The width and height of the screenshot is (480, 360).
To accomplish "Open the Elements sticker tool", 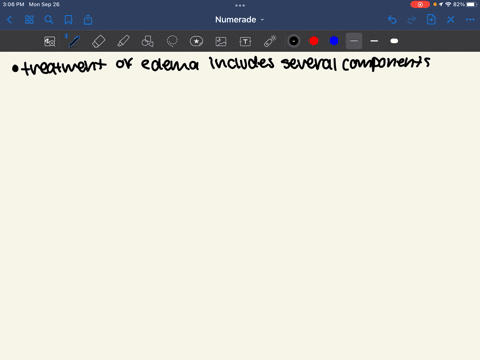I will 196,41.
